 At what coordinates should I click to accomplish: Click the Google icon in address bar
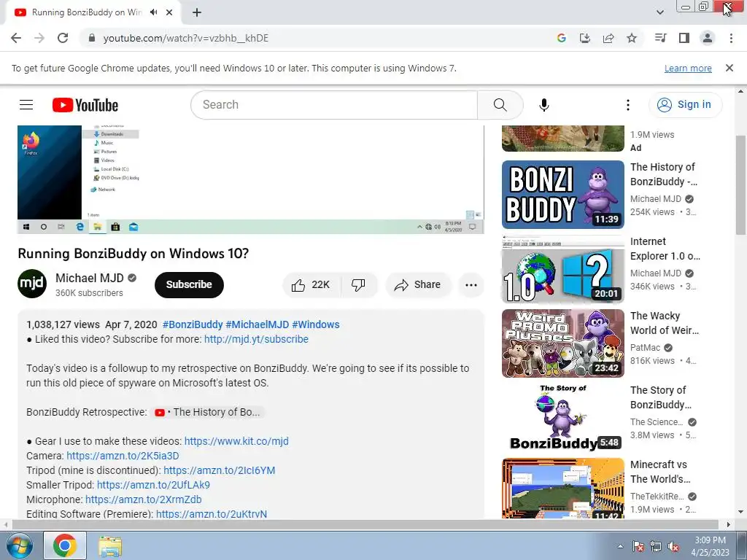pyautogui.click(x=562, y=38)
